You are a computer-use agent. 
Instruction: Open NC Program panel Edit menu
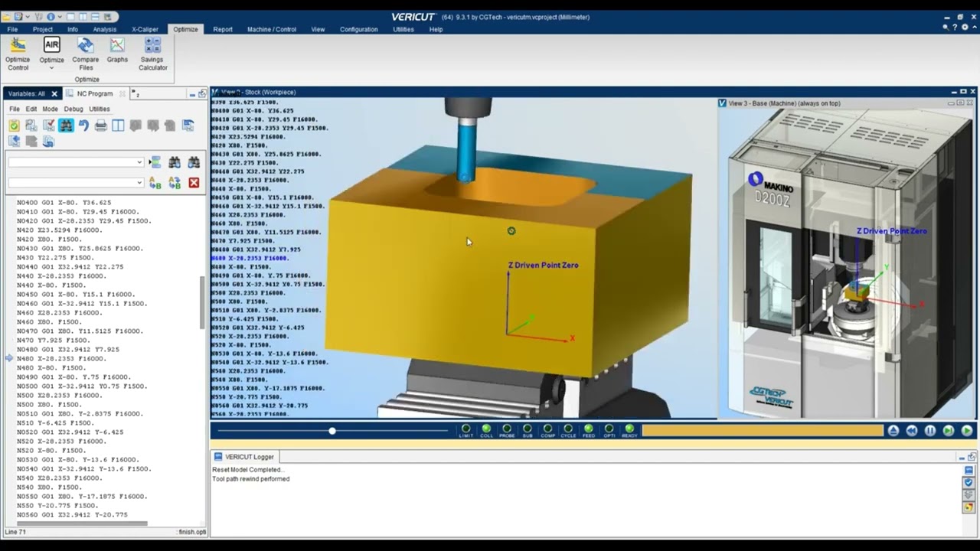(31, 109)
